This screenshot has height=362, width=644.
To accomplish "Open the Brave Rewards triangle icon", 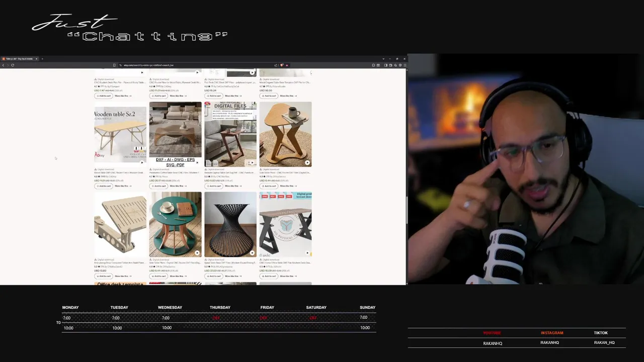I will 287,65.
